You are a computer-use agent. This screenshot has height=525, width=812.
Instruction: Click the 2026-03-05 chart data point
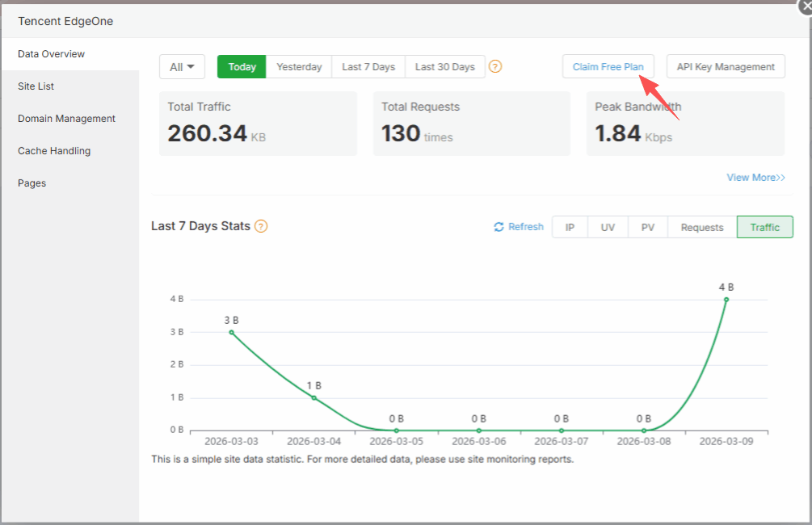click(x=396, y=430)
